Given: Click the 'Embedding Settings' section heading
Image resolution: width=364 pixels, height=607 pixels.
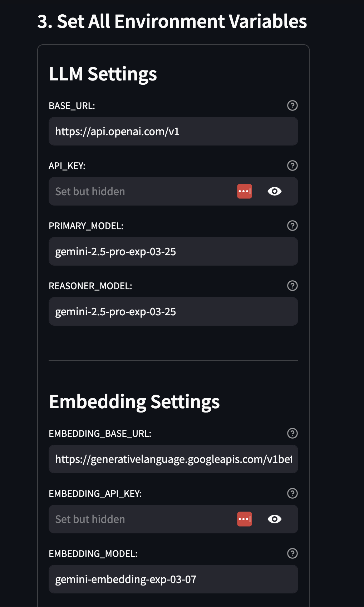Looking at the screenshot, I should pos(134,402).
